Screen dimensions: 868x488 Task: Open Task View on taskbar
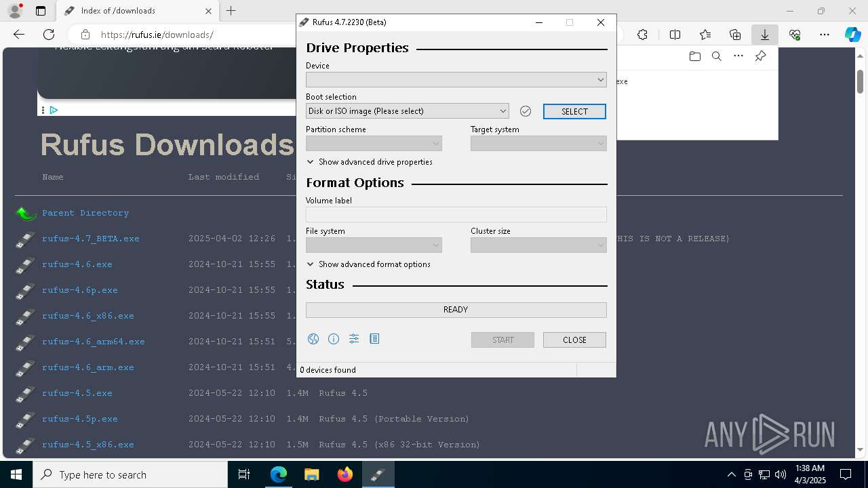click(244, 474)
